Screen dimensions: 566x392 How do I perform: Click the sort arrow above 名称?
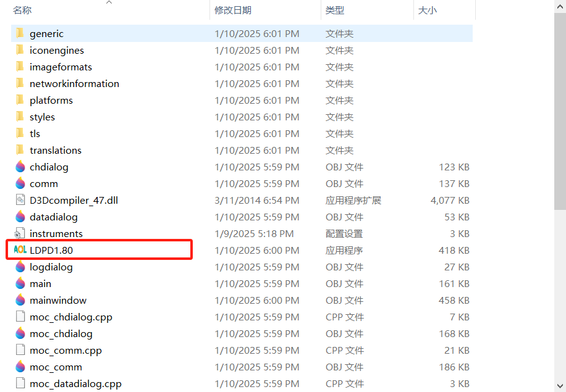(109, 2)
